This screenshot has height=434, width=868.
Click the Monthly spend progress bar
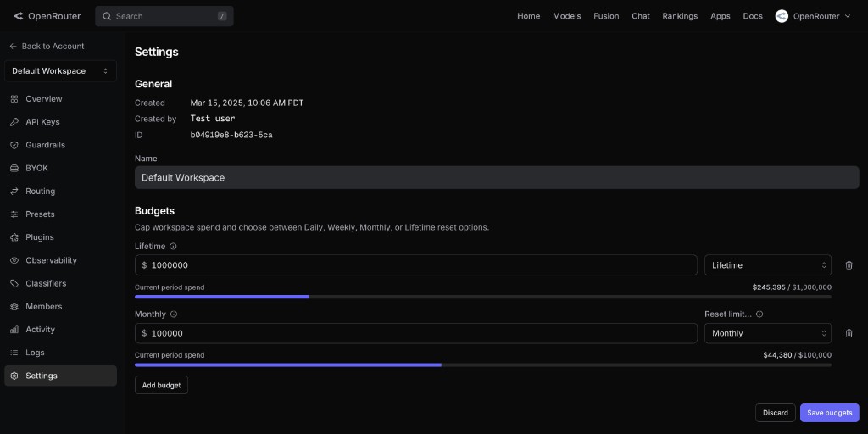[483, 364]
